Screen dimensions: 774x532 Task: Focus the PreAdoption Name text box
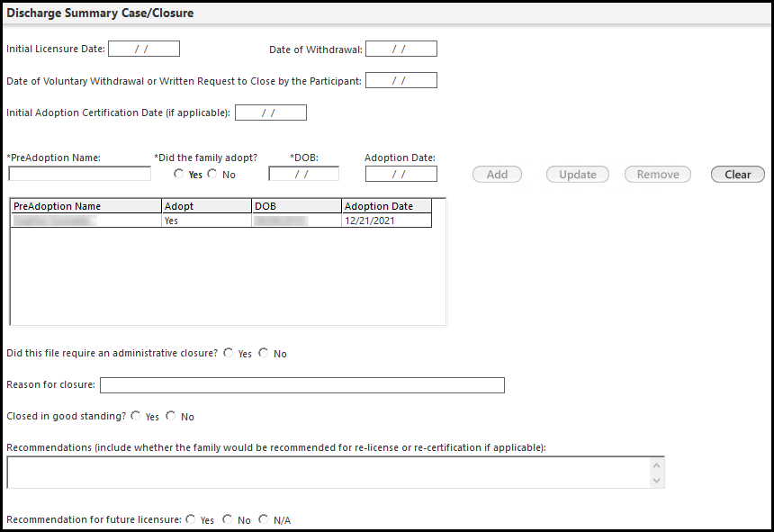coord(79,175)
